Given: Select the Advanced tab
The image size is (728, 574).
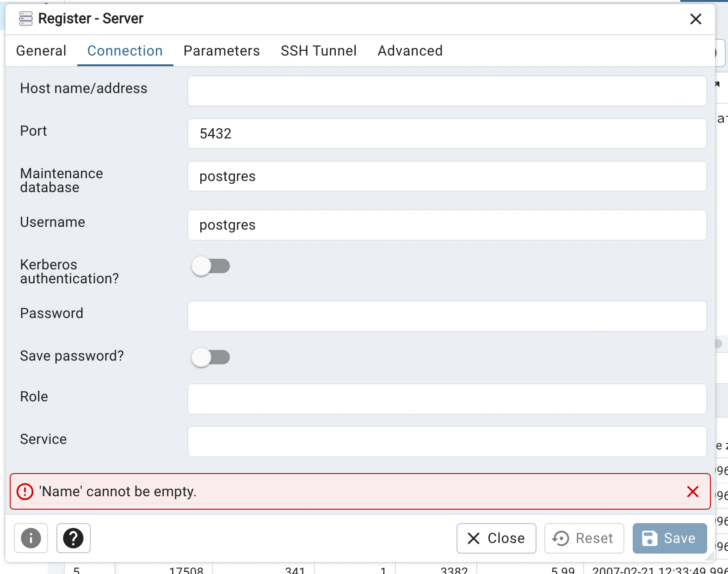Looking at the screenshot, I should (x=410, y=51).
